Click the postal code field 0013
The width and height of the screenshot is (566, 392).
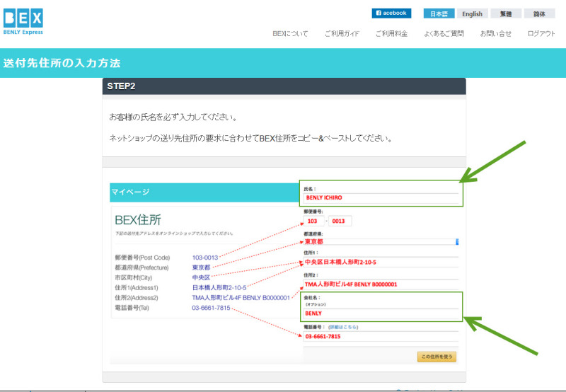340,221
